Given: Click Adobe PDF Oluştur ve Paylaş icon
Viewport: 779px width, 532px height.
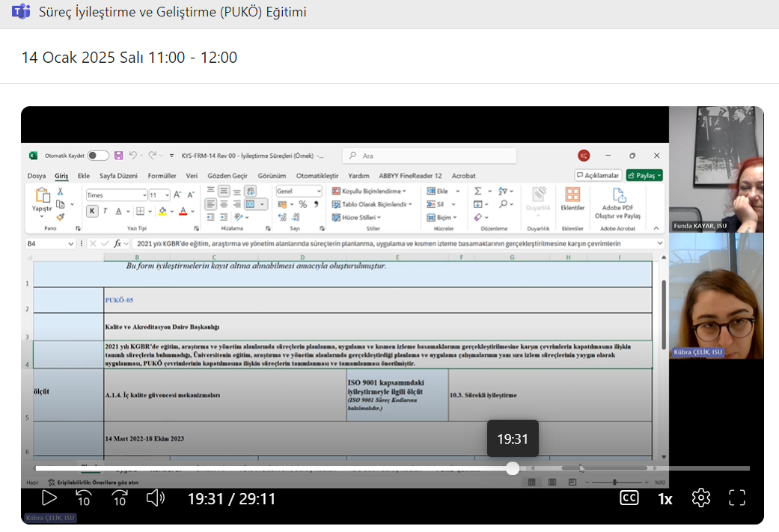Looking at the screenshot, I should coord(617,201).
